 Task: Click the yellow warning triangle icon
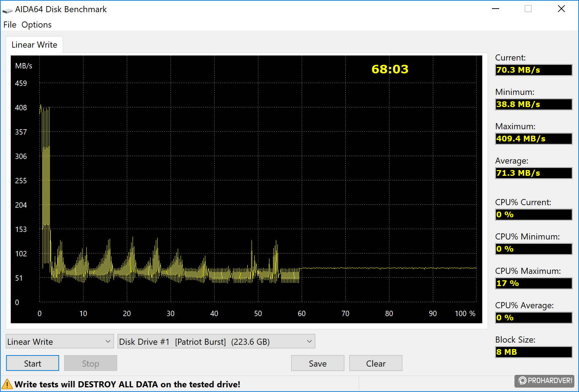[x=7, y=384]
